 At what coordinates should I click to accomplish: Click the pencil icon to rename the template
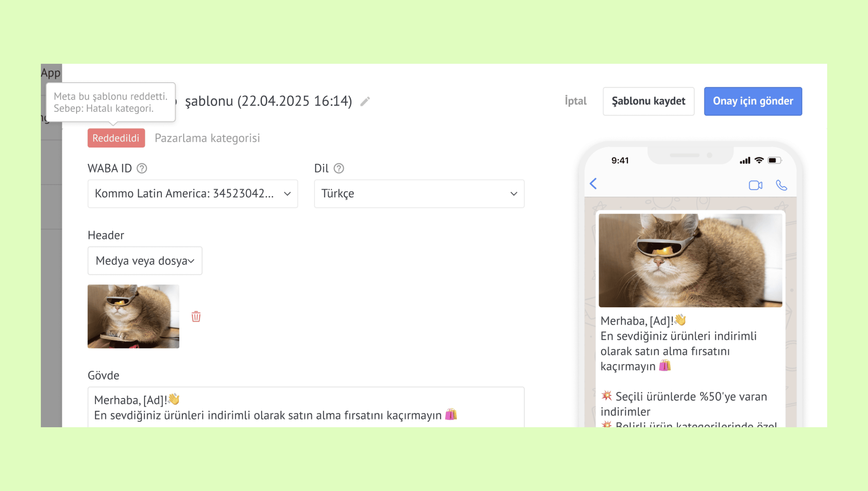[365, 101]
